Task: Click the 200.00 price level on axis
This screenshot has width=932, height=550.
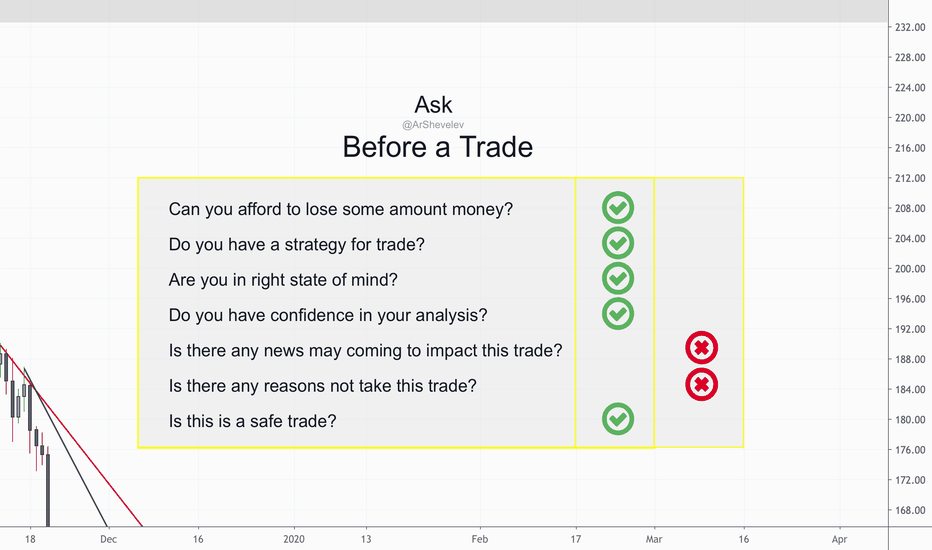Action: click(910, 269)
